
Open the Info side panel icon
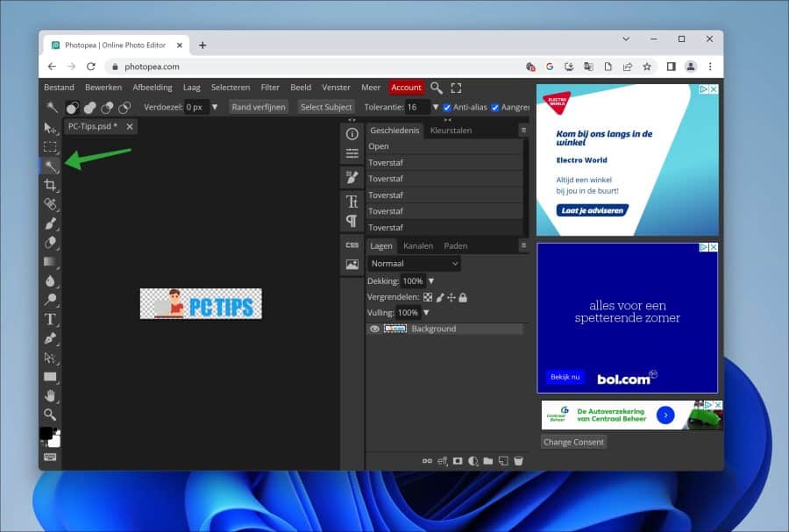click(x=352, y=134)
